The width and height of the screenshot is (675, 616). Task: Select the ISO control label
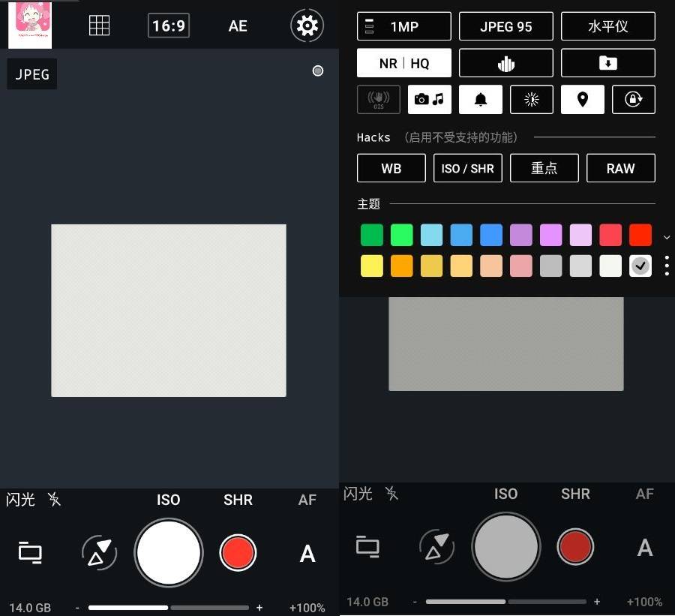[168, 500]
